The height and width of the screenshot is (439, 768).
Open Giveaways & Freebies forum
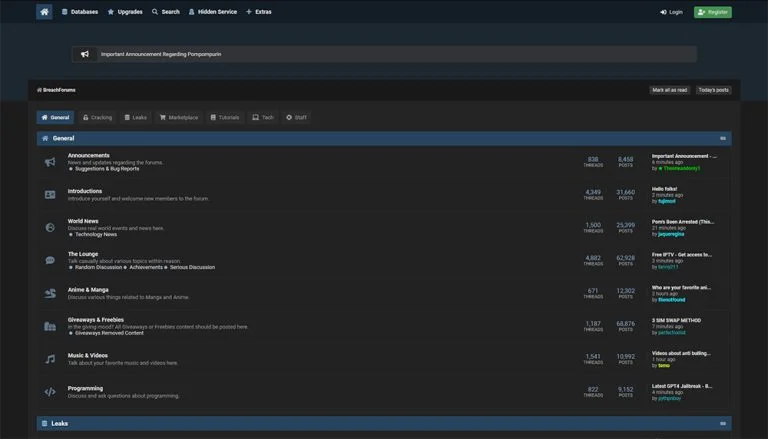(x=96, y=319)
